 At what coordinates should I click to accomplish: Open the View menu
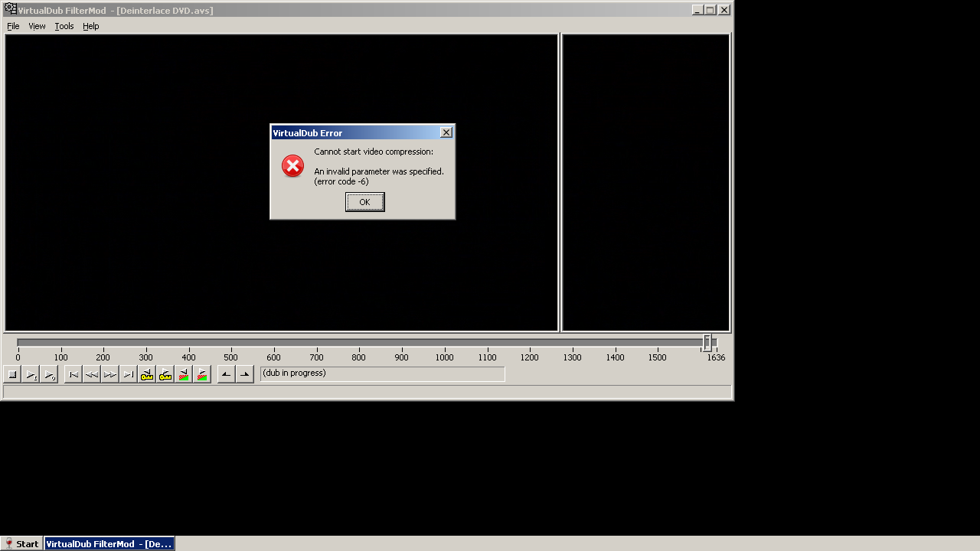click(37, 26)
